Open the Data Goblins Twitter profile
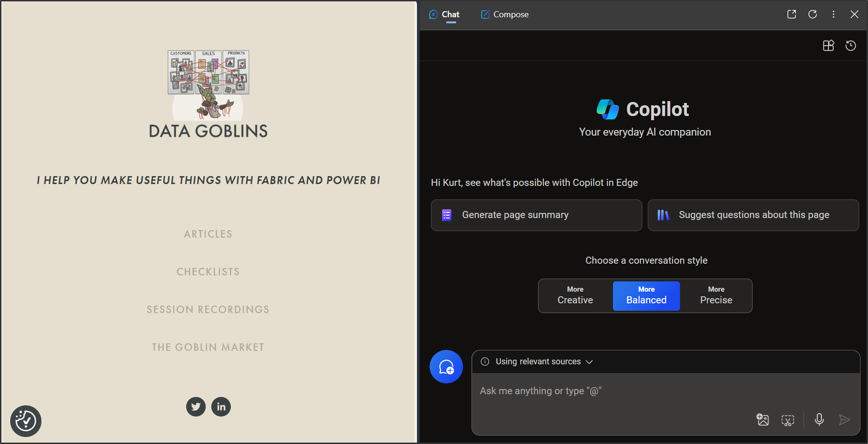 click(195, 406)
